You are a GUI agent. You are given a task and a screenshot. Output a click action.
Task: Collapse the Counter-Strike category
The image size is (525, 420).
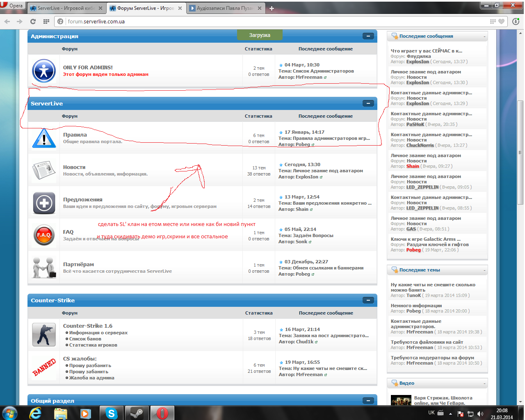click(x=368, y=300)
